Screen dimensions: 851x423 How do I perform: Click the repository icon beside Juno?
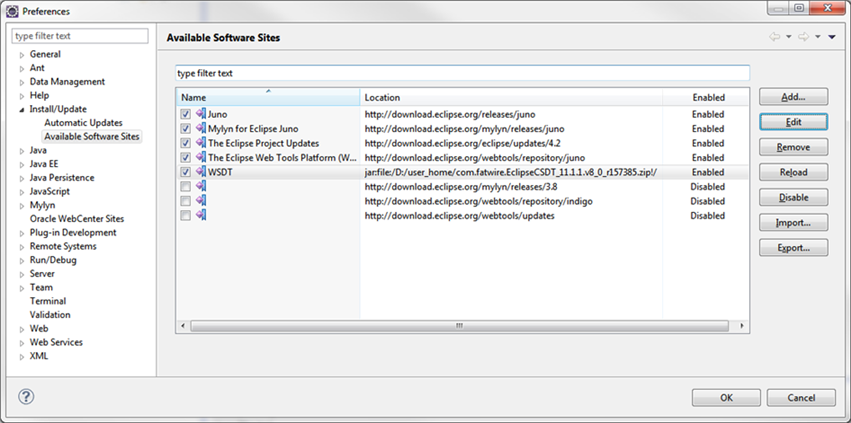(201, 114)
